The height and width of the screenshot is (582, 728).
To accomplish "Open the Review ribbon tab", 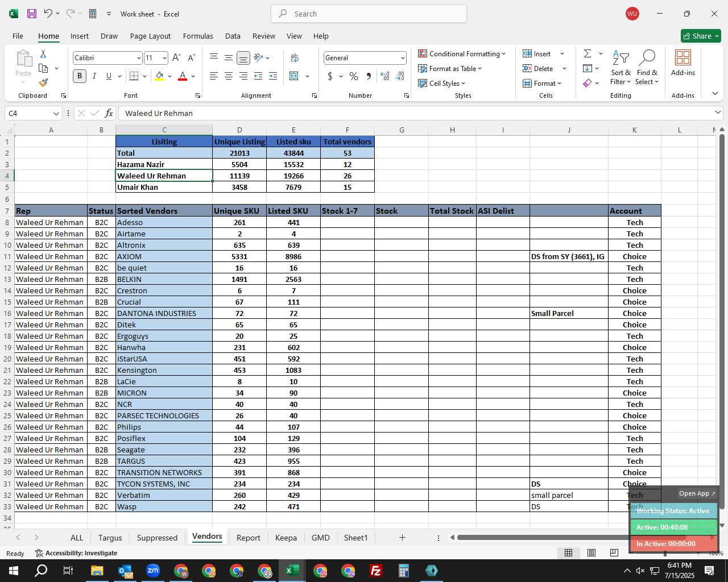I will pyautogui.click(x=264, y=36).
